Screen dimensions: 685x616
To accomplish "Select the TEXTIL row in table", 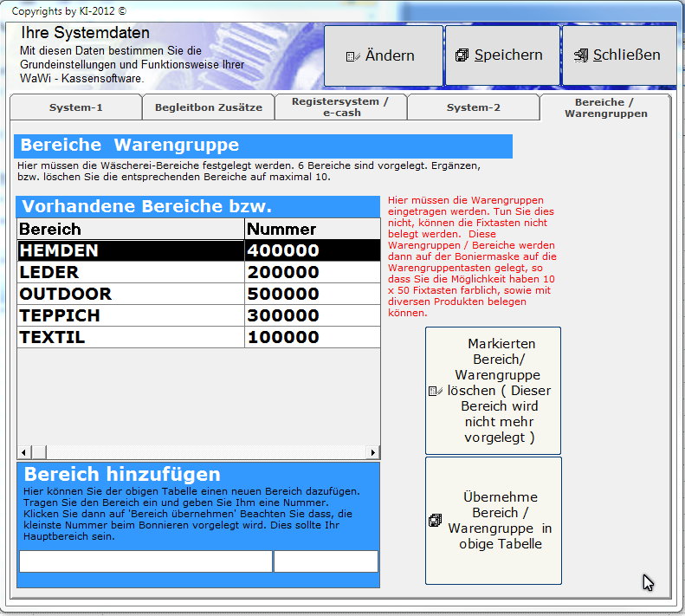I will pos(199,337).
